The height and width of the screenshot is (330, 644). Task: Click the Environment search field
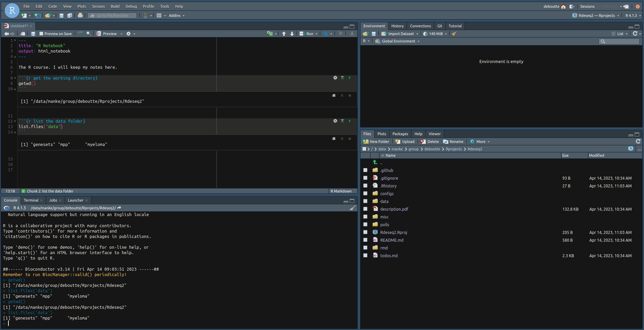(619, 41)
